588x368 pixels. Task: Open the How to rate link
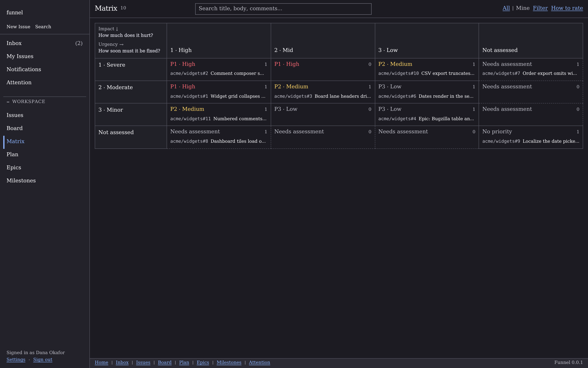567,8
